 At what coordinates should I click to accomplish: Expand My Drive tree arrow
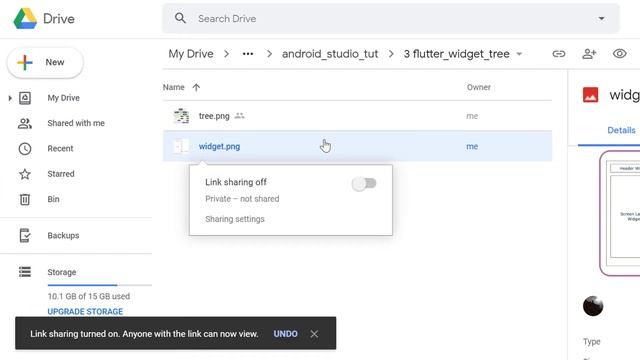(10, 98)
